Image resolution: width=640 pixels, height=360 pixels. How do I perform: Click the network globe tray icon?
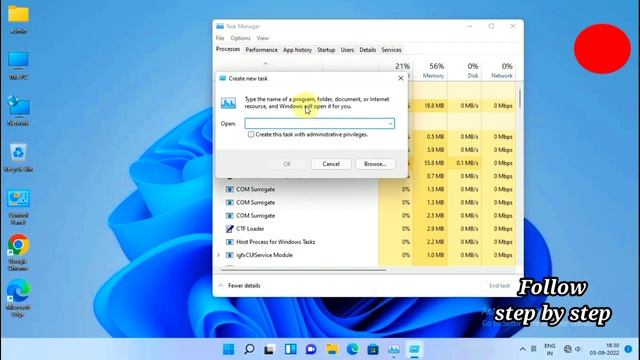[x=567, y=349]
